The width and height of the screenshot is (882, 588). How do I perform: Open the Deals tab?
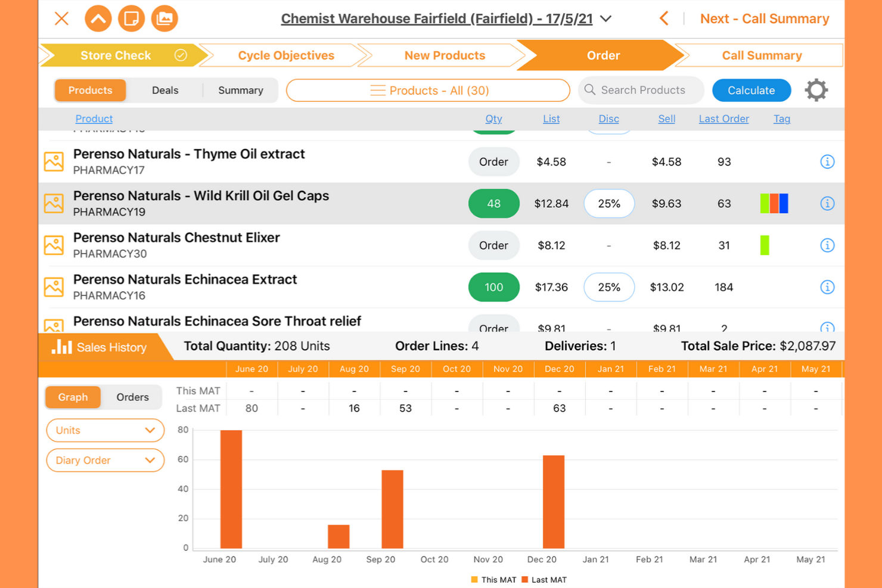pyautogui.click(x=165, y=90)
